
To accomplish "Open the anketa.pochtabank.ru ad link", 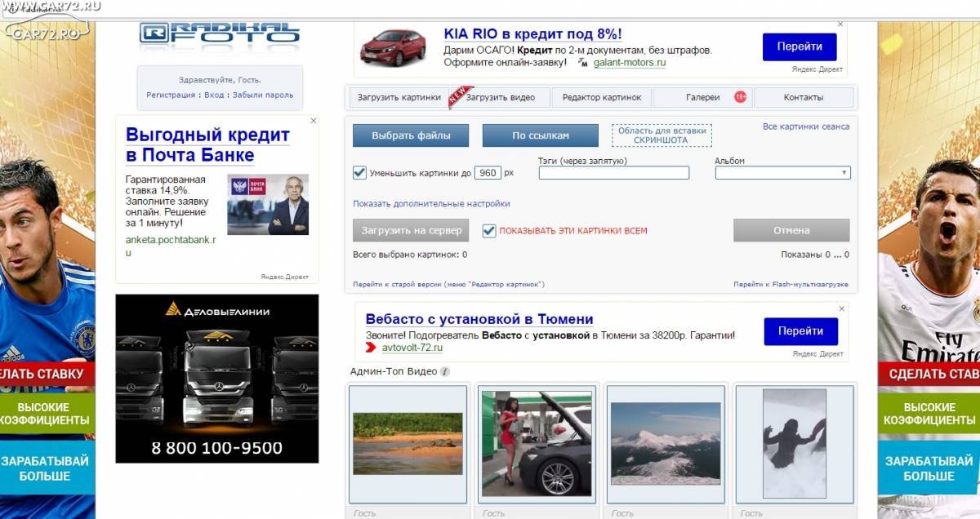I will [x=171, y=246].
